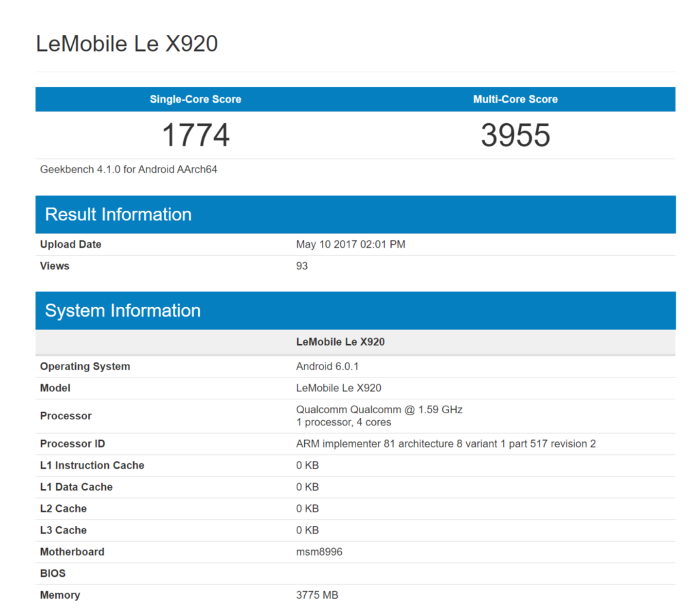Click the System Information section header
The width and height of the screenshot is (700, 615).
coord(123,311)
